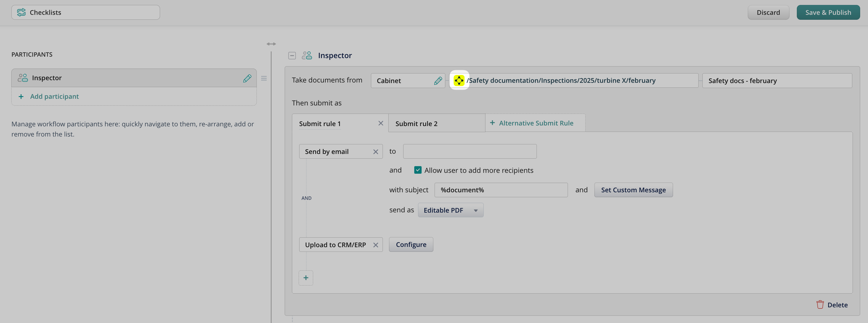Edit Inspector participant with pencil icon

pos(247,78)
